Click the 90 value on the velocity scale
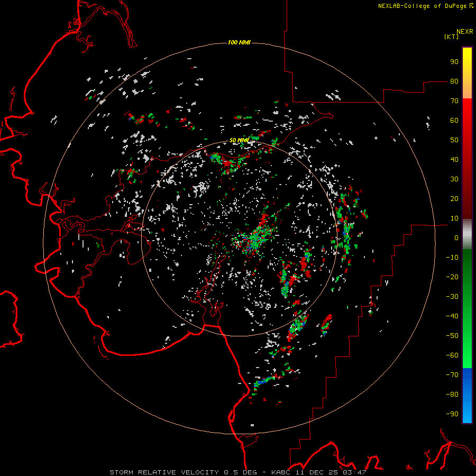This screenshot has width=476, height=476. tap(454, 62)
